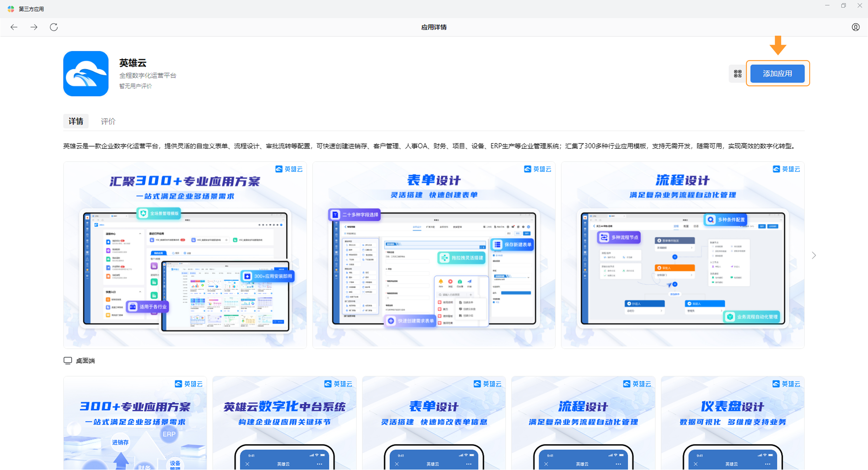Click the forward navigation arrow
Viewport: 868px width, 470px height.
[34, 27]
